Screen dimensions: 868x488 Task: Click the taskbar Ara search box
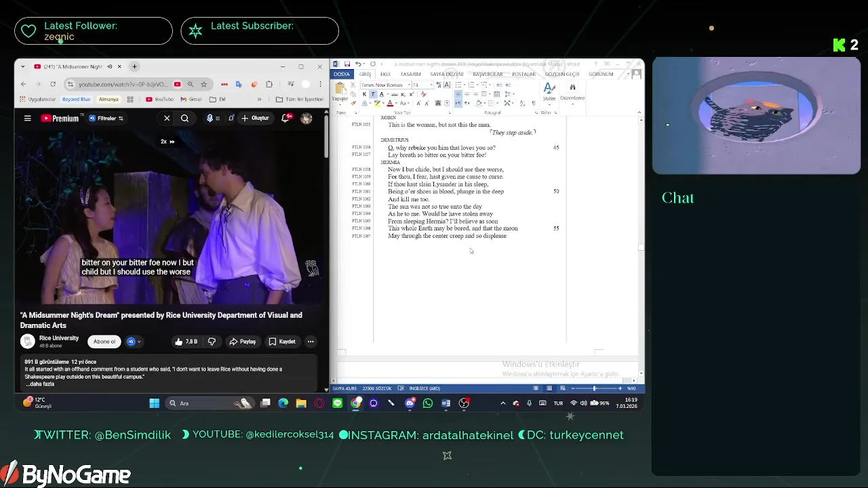(x=210, y=403)
